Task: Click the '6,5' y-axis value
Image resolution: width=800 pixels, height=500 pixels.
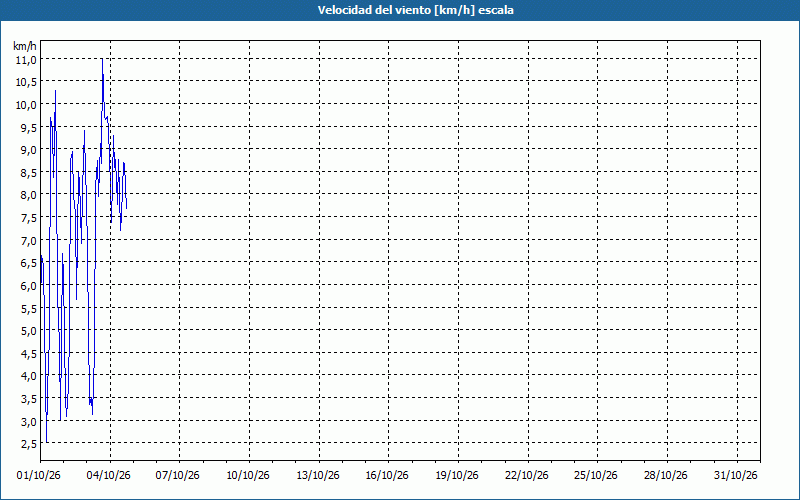Action: click(x=28, y=263)
